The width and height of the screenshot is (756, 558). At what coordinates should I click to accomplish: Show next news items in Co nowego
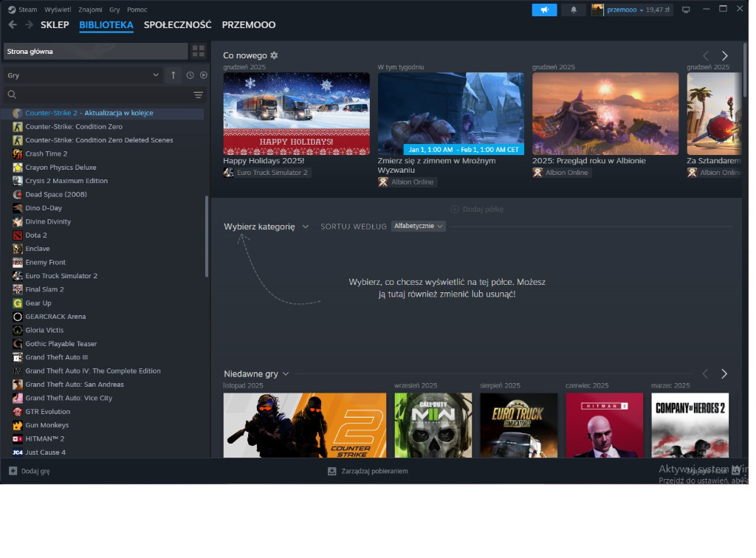coord(724,56)
